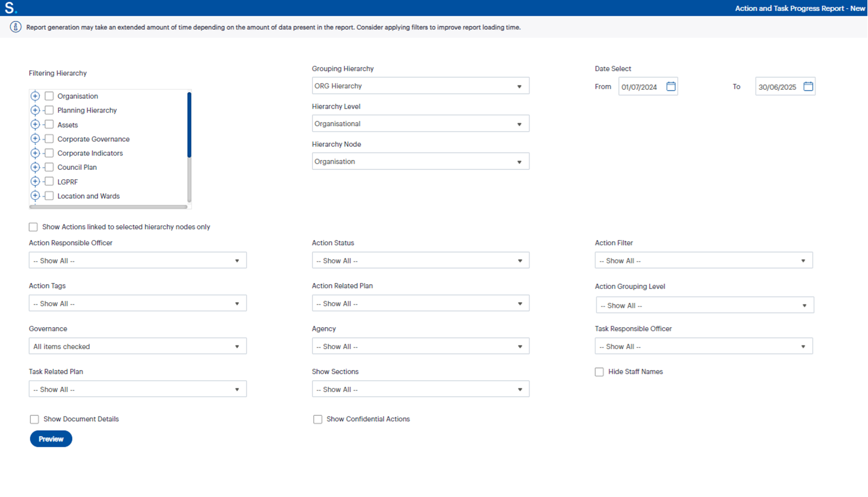Screen dimensions: 868x497
Task: Tick the Council Plan checkbox
Action: [x=49, y=167]
